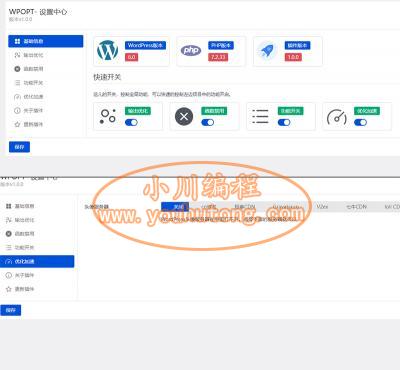Select the highlighted 基础信息 grid sidebar item
The image size is (400, 370).
point(46,41)
